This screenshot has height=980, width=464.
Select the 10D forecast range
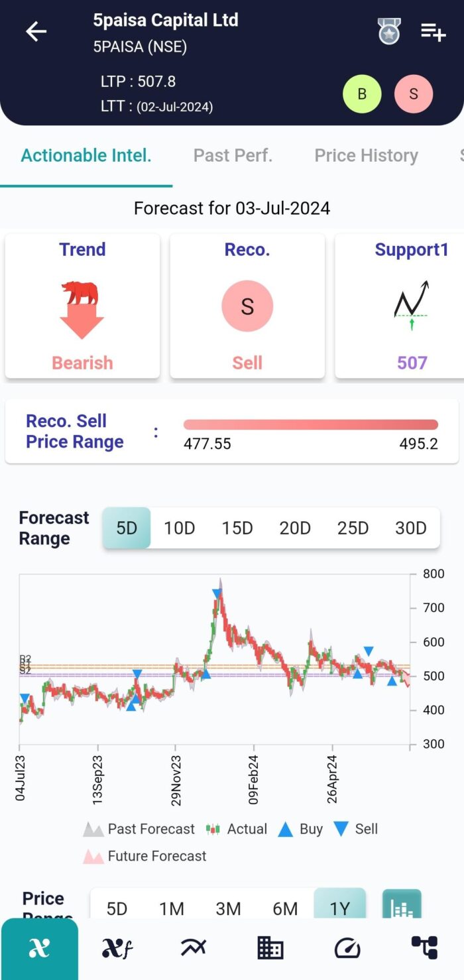[179, 528]
